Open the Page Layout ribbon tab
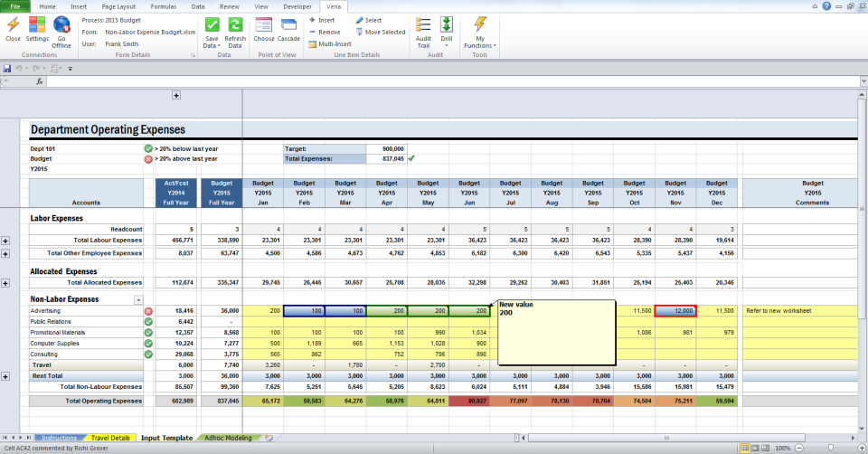This screenshot has height=454, width=868. (118, 6)
